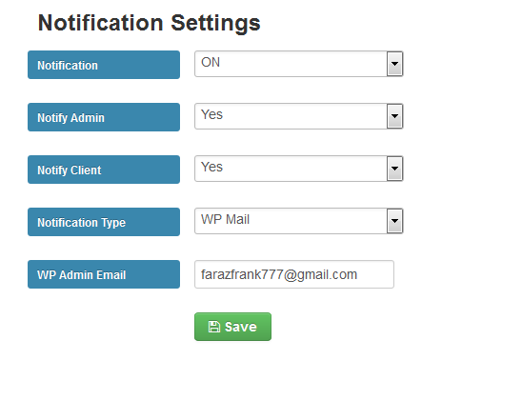The width and height of the screenshot is (522, 420).
Task: Click the Notify Client field showing Yes
Action: (298, 169)
